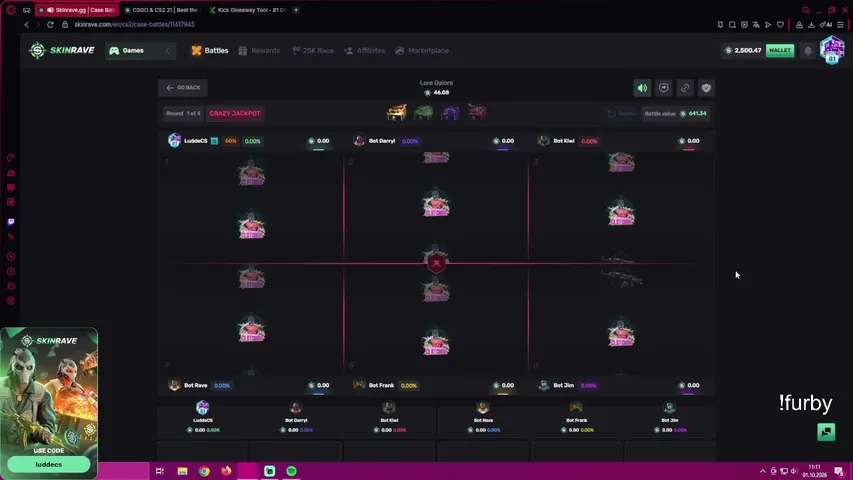The width and height of the screenshot is (853, 480).
Task: Open the Twitch icon in left sidebar
Action: (11, 221)
